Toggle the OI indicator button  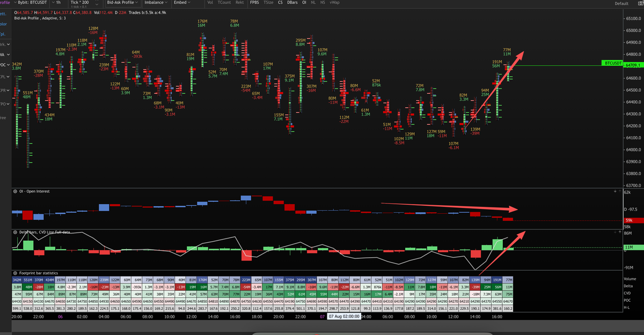point(305,3)
